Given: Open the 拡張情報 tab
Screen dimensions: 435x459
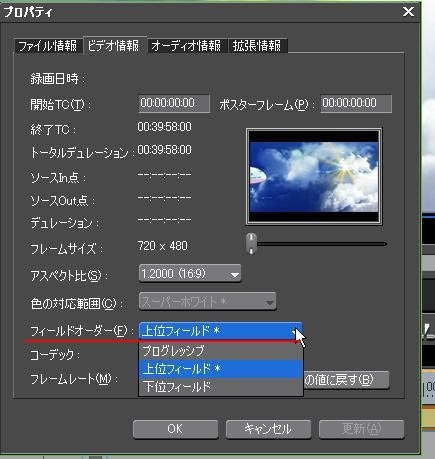Looking at the screenshot, I should [x=257, y=45].
